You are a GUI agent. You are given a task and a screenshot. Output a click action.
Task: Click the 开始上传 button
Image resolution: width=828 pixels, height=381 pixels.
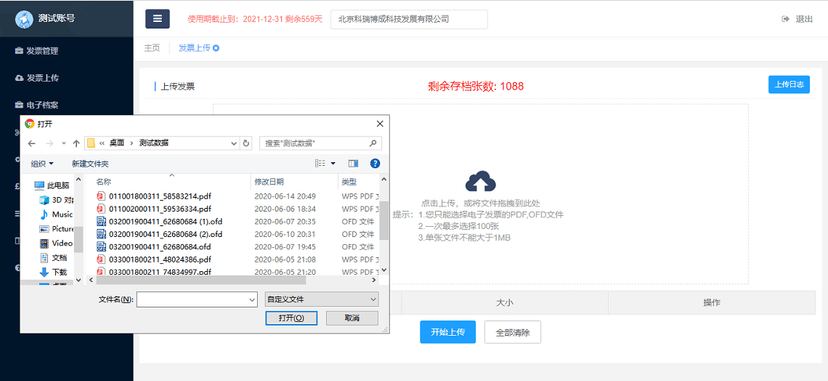[x=448, y=332]
